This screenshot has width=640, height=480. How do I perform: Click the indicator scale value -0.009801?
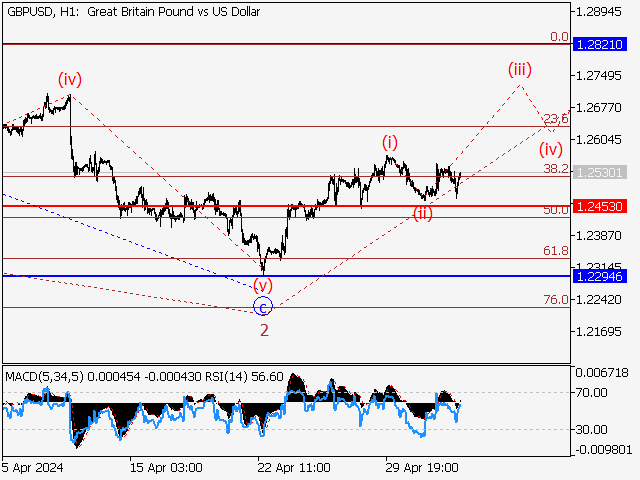point(604,450)
